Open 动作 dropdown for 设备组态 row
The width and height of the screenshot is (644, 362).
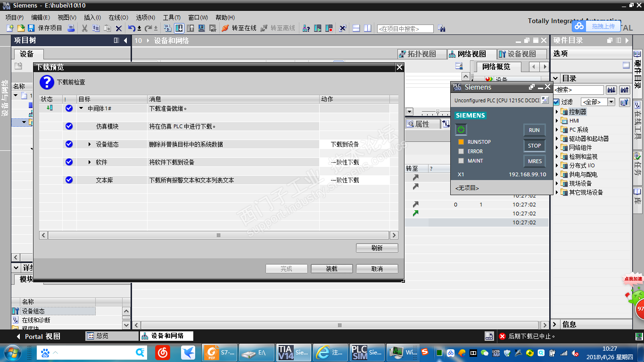[x=355, y=144]
